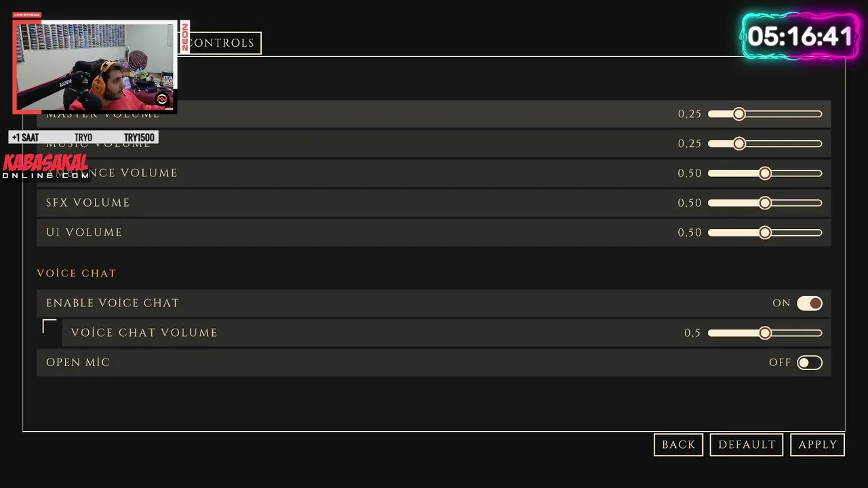Screen dimensions: 868x488
Task: Click Apply to save audio settings
Action: (x=817, y=445)
